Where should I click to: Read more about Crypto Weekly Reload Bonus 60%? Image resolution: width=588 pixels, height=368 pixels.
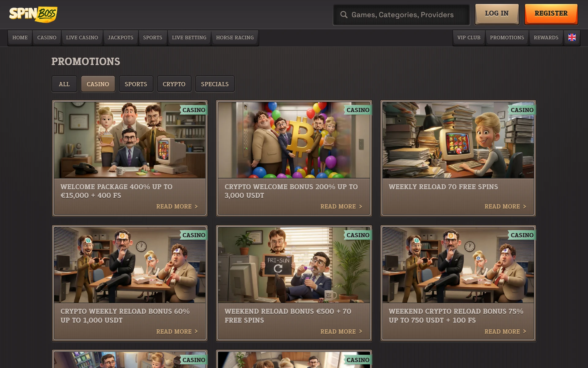pos(177,332)
